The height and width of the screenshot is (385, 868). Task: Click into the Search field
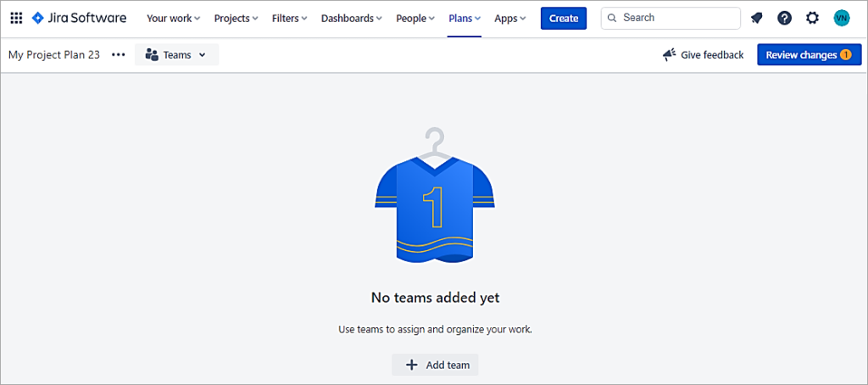click(670, 19)
